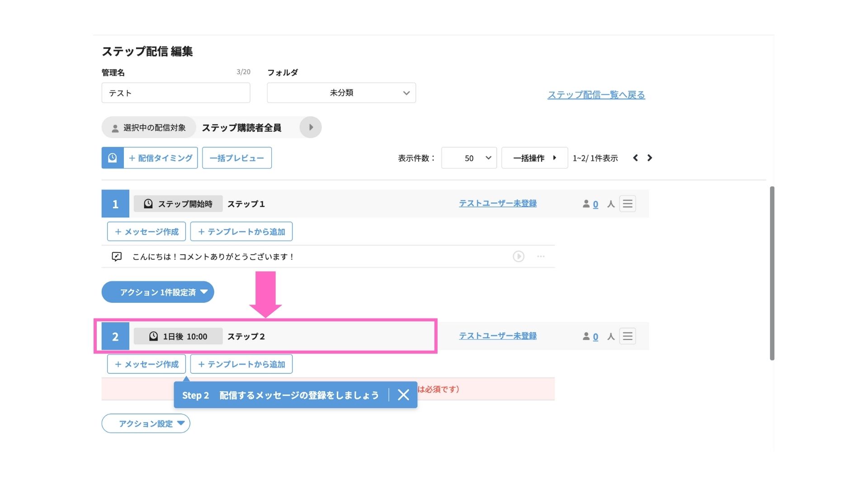Click the clock icon beside 配信タイミング
This screenshot has height=488, width=868.
pyautogui.click(x=113, y=158)
